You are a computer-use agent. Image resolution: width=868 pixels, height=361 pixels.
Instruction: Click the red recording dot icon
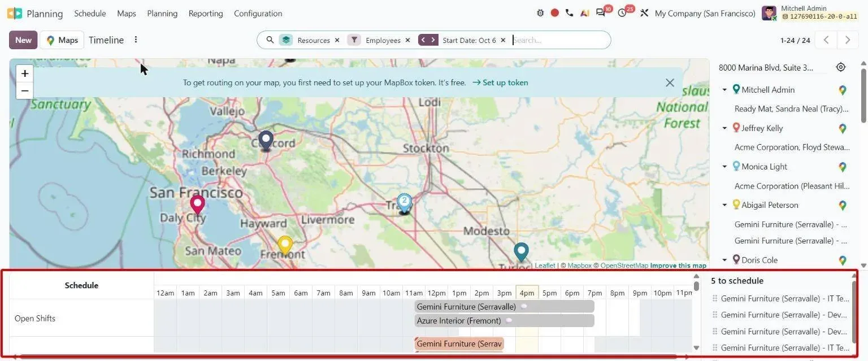555,13
